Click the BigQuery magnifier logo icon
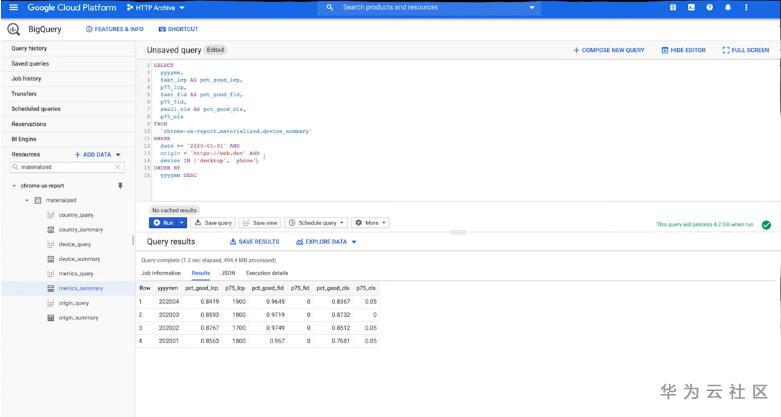781x417 pixels. [x=13, y=29]
